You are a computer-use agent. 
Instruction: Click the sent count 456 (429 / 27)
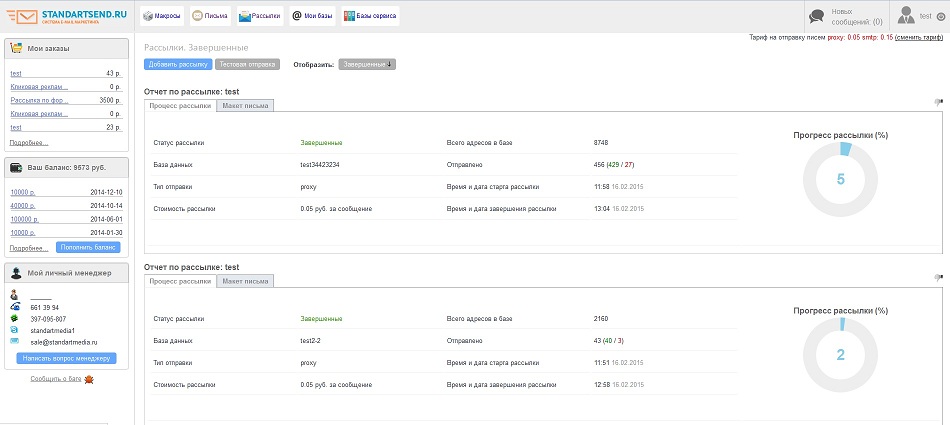click(x=614, y=165)
